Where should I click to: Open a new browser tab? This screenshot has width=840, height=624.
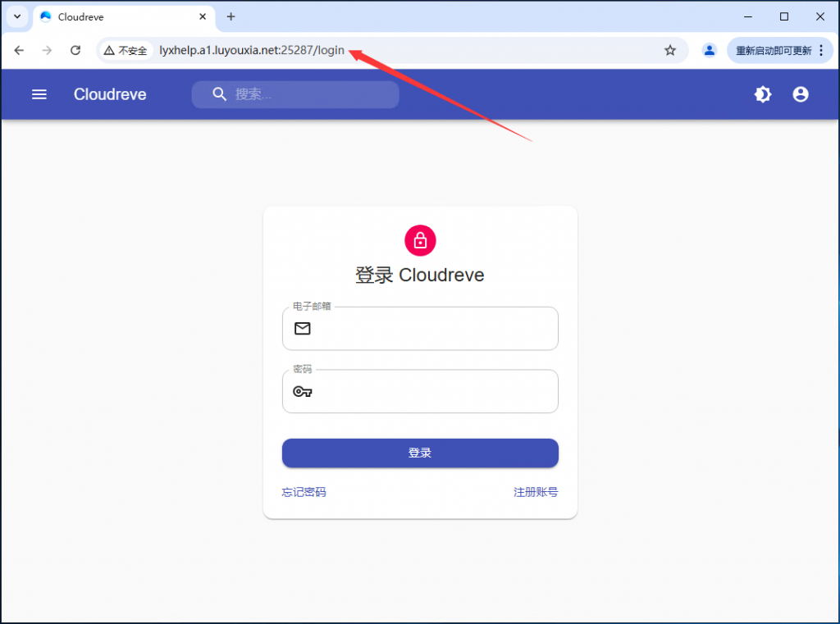[231, 16]
